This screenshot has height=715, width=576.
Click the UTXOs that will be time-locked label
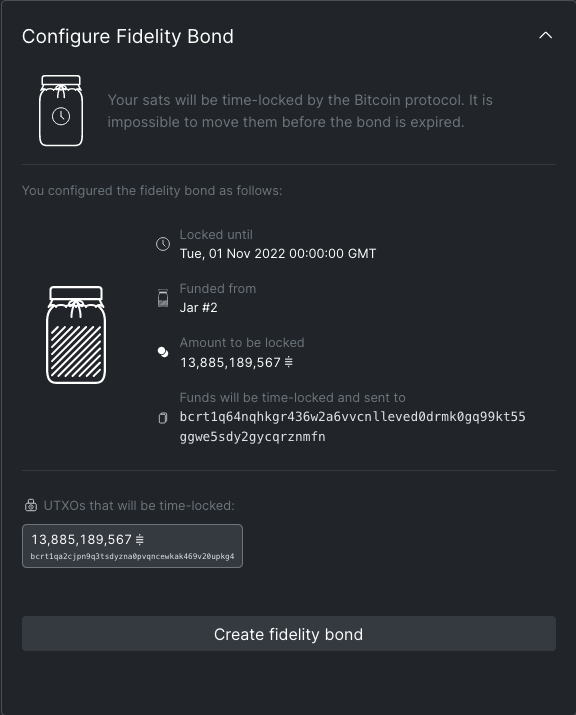(x=139, y=506)
